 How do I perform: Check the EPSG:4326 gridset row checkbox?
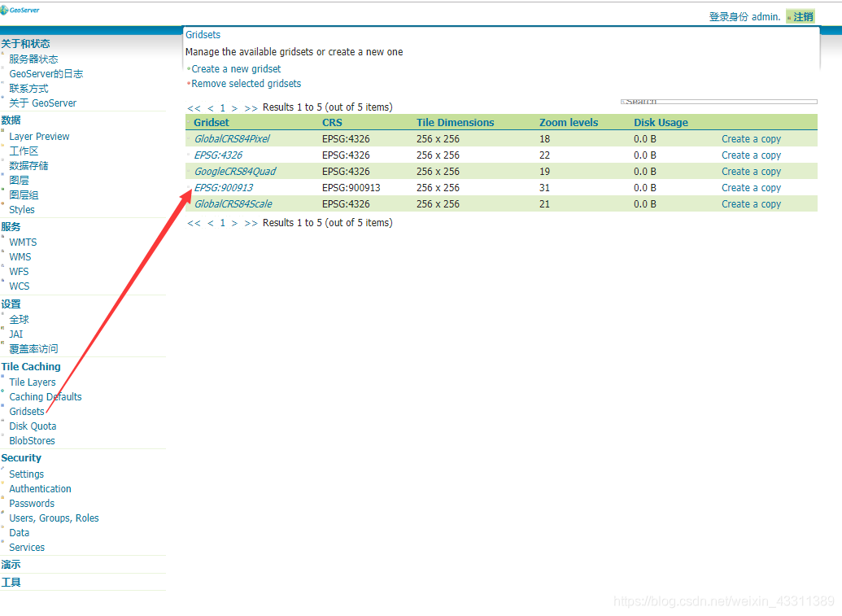[x=189, y=155]
